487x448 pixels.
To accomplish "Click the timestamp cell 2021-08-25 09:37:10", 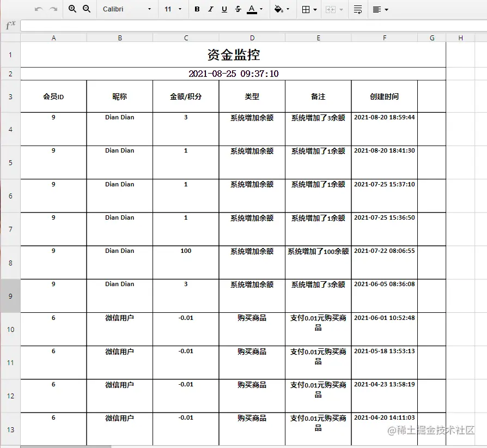I will (x=233, y=74).
